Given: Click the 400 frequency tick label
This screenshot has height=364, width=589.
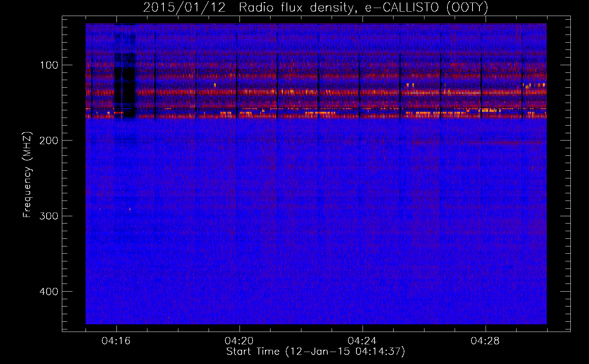Looking at the screenshot, I should tap(49, 292).
